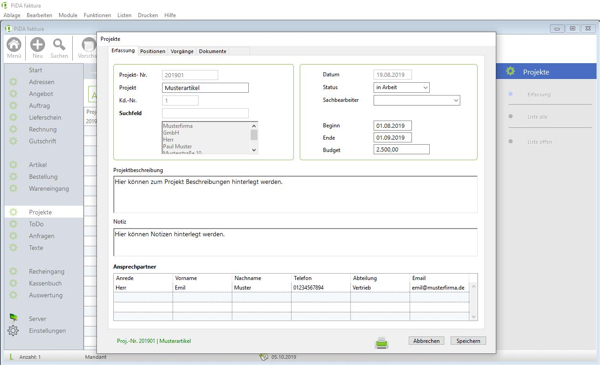The width and height of the screenshot is (600, 365).
Task: Open the Drucken menu
Action: click(148, 15)
